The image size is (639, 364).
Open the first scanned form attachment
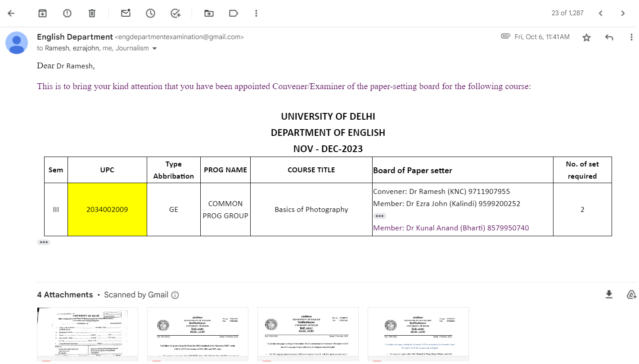(x=87, y=334)
